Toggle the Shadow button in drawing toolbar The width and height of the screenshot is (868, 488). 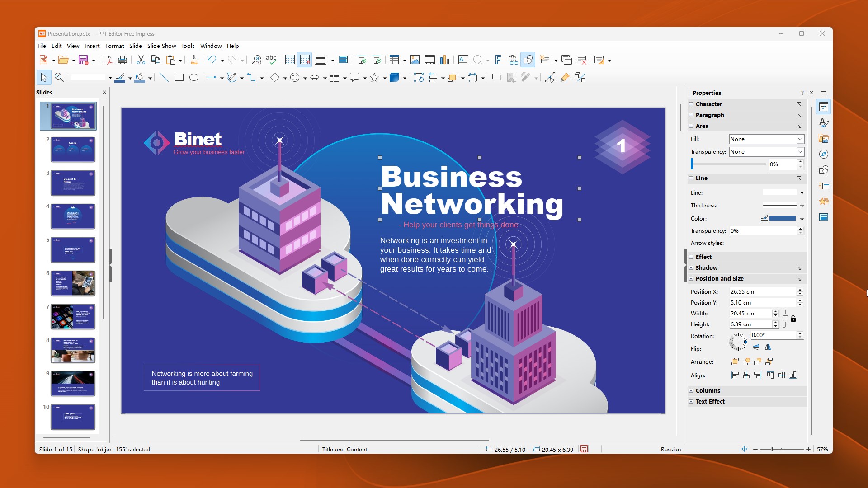(x=496, y=78)
